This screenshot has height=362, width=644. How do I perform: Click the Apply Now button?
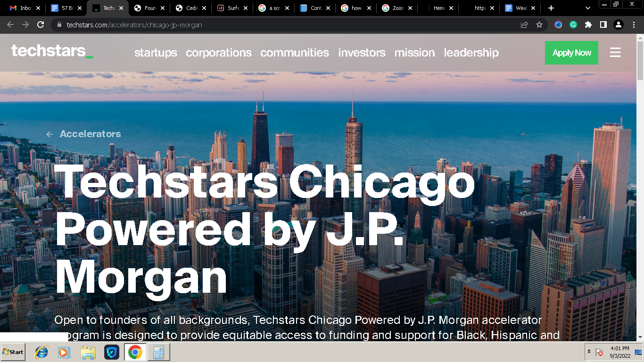click(x=571, y=53)
